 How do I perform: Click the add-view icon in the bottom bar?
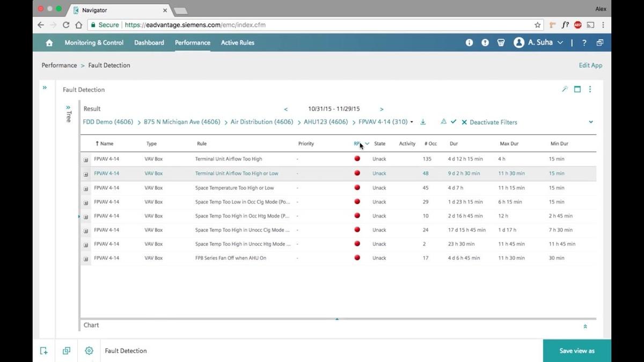[x=44, y=351]
